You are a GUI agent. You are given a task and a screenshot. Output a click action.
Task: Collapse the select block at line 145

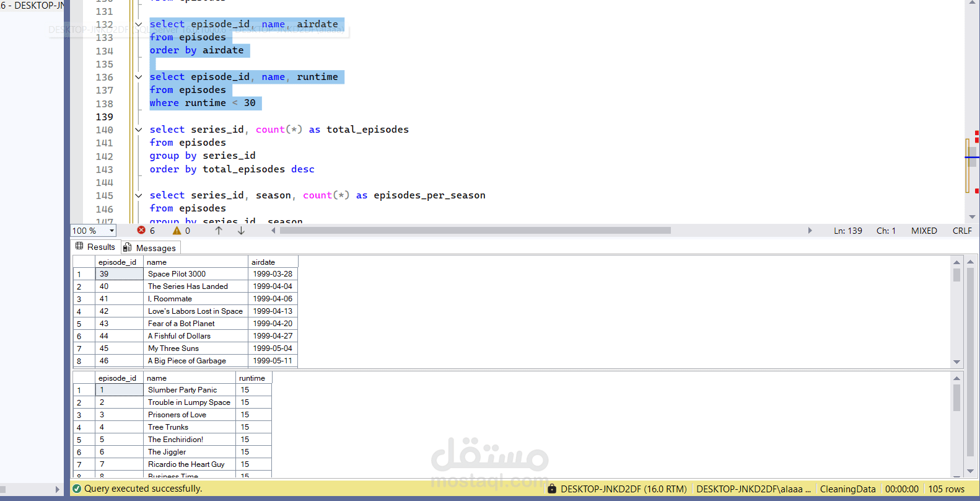(139, 196)
